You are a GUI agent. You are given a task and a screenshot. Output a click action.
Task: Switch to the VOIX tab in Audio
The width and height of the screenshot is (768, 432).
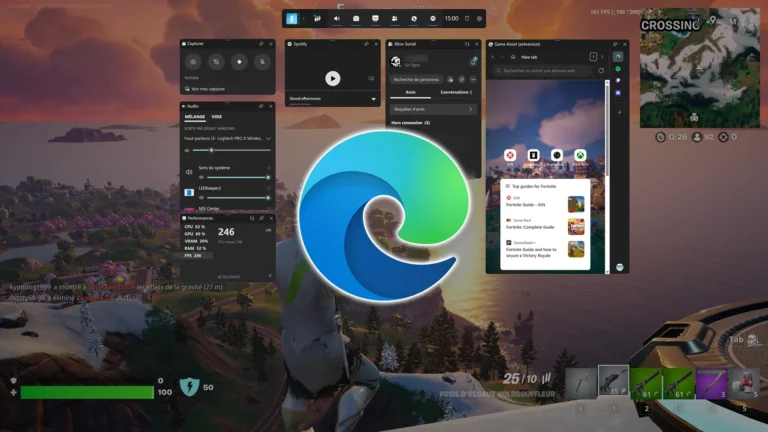tap(217, 117)
